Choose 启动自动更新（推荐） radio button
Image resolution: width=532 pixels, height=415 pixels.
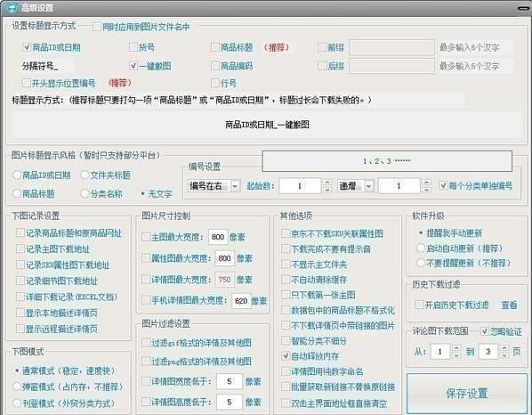pos(421,248)
